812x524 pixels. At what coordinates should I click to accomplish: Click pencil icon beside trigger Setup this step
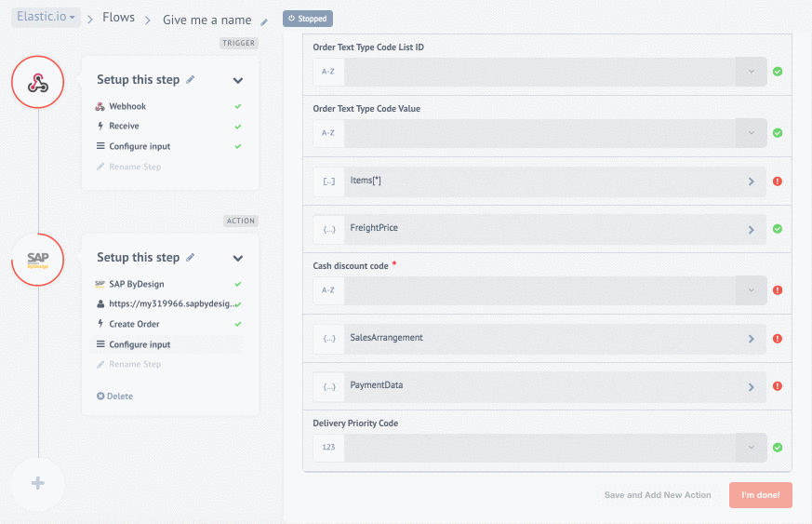click(x=190, y=80)
